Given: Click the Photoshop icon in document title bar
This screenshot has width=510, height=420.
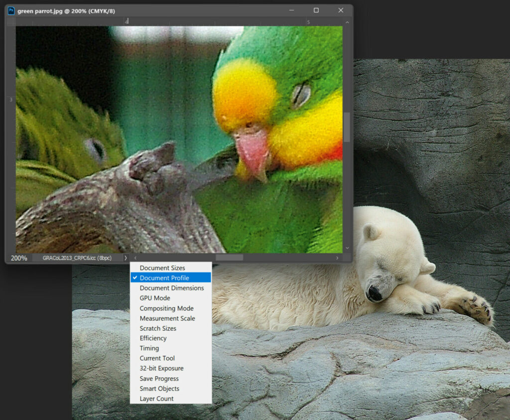Looking at the screenshot, I should tap(11, 10).
